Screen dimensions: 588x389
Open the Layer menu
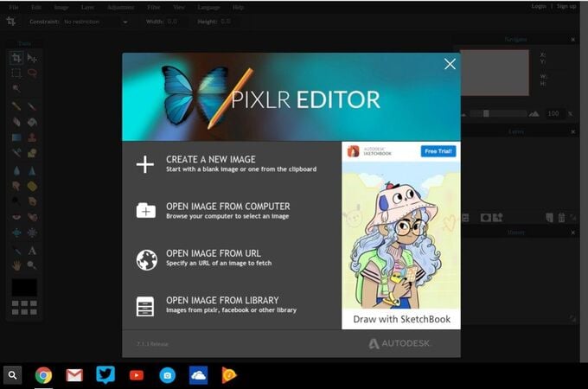[x=87, y=7]
